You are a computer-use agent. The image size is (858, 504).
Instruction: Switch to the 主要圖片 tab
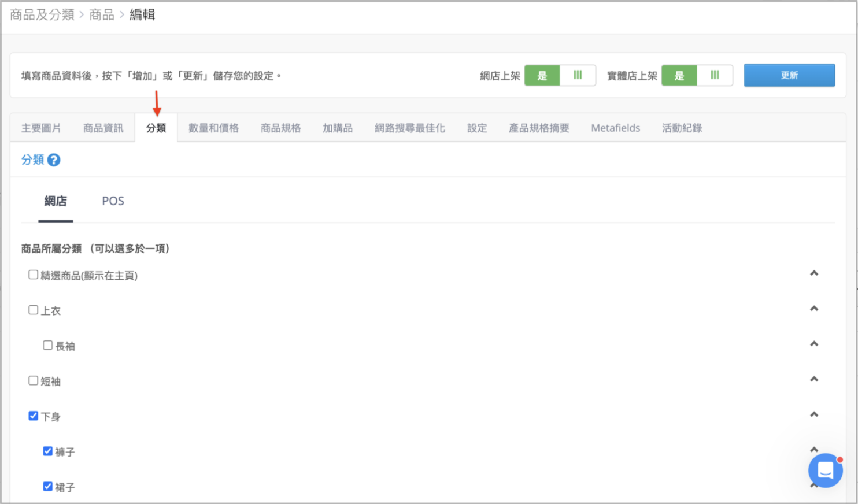click(x=41, y=128)
